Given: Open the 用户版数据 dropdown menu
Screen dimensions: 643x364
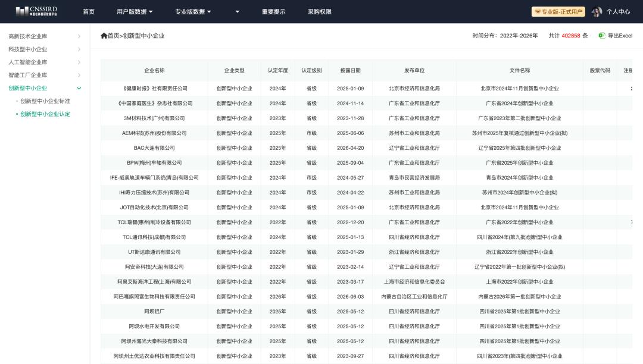Looking at the screenshot, I should click(135, 12).
